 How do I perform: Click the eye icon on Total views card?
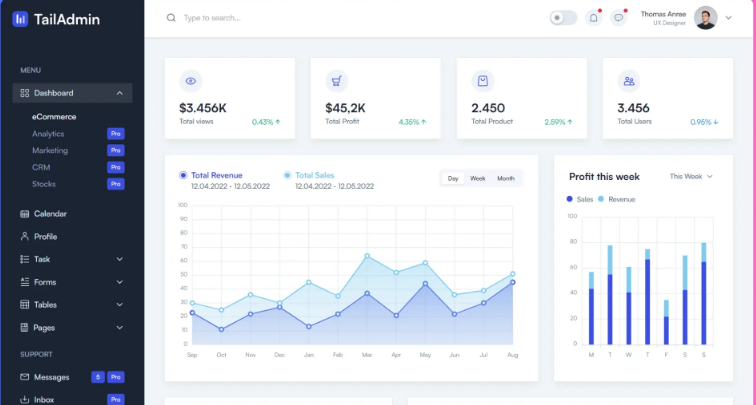tap(191, 81)
